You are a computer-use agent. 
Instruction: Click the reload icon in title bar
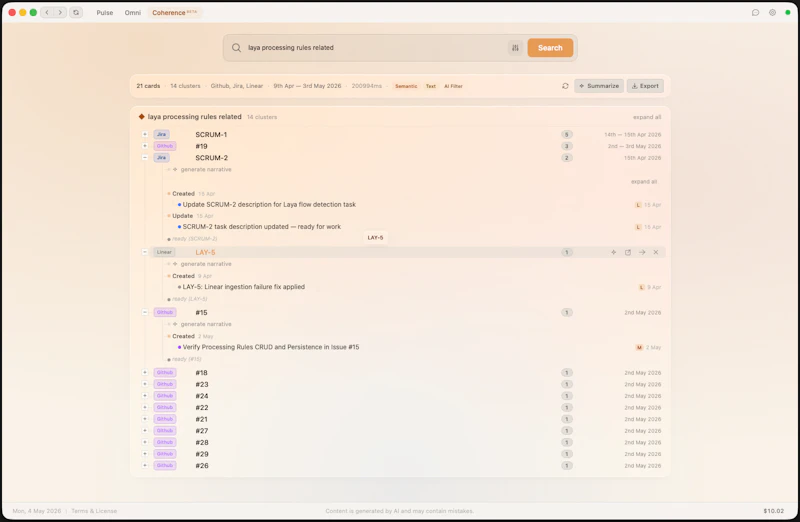click(x=76, y=12)
